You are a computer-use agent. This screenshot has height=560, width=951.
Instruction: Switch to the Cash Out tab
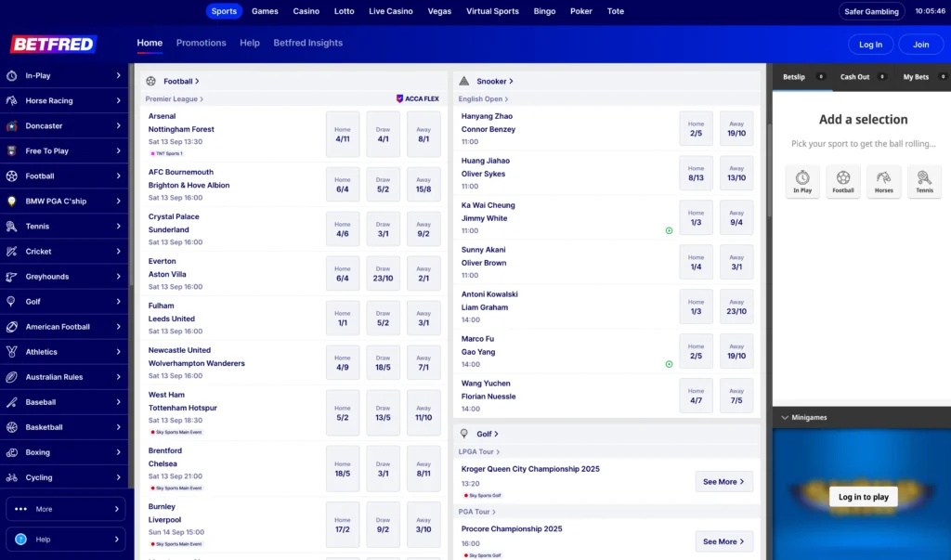(x=855, y=77)
